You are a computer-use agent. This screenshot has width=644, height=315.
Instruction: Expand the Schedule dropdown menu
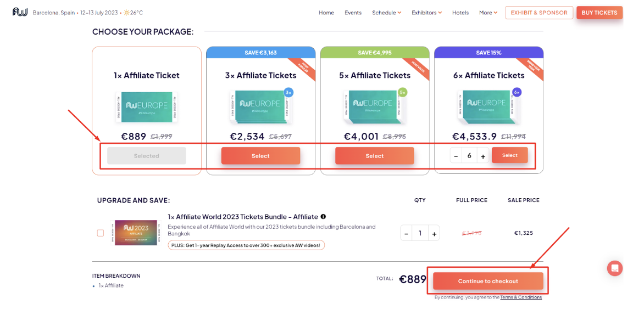coord(386,13)
